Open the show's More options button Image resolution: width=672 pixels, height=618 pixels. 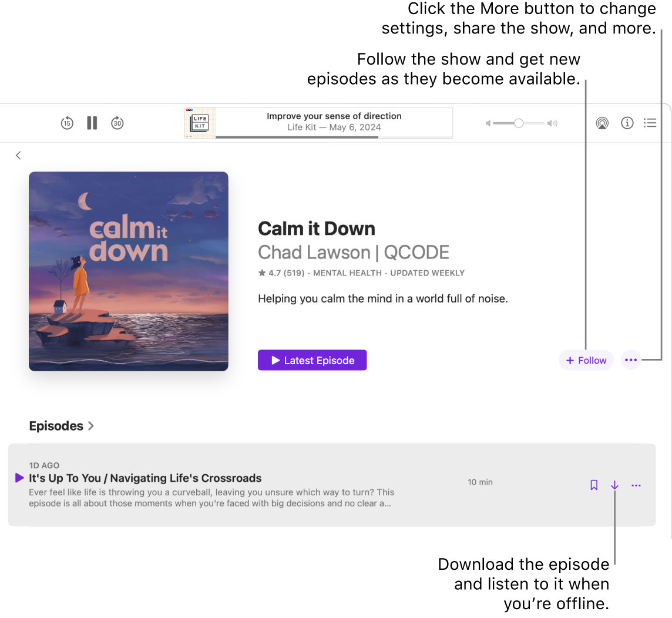[631, 360]
